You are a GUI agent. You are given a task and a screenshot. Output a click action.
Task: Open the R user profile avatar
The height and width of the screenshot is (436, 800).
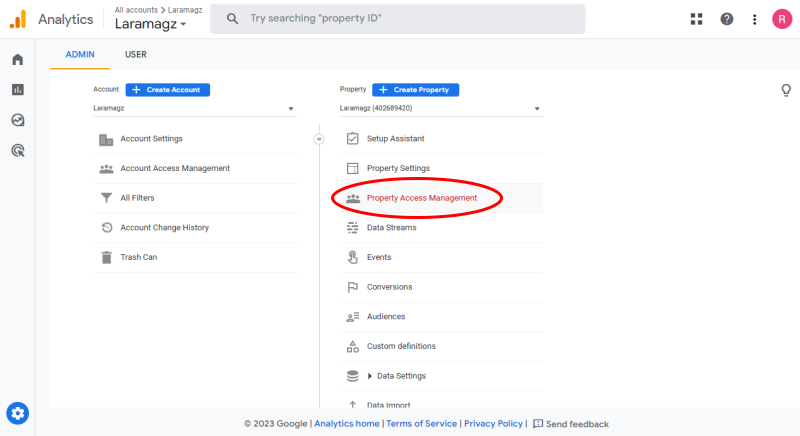click(x=782, y=19)
